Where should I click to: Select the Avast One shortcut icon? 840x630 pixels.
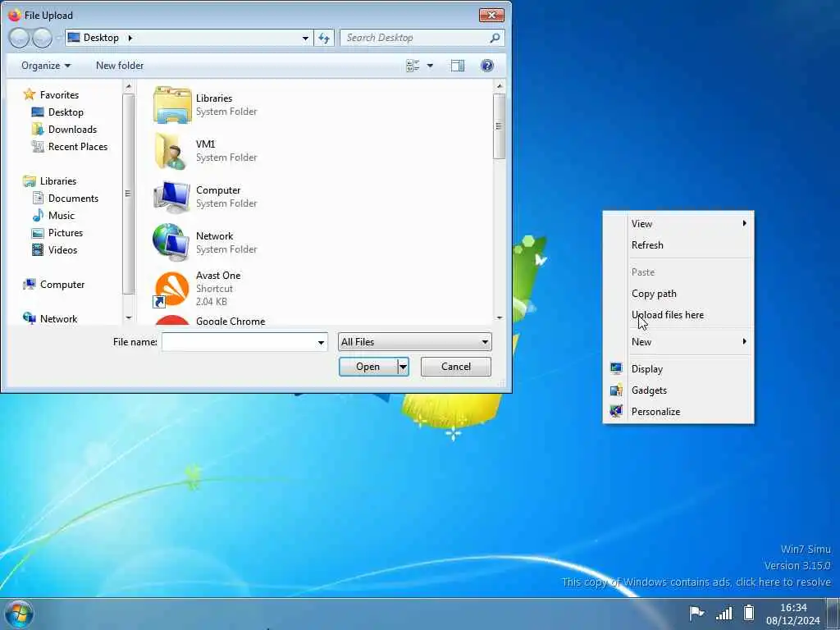pos(171,290)
